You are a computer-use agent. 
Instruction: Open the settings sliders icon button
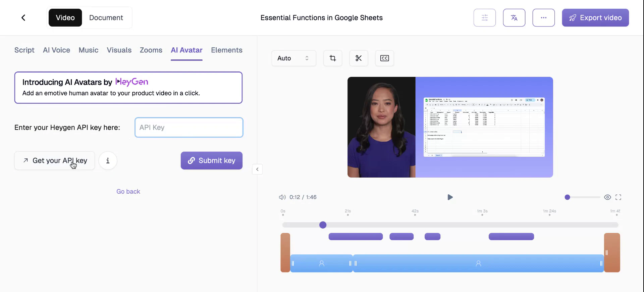(x=485, y=18)
